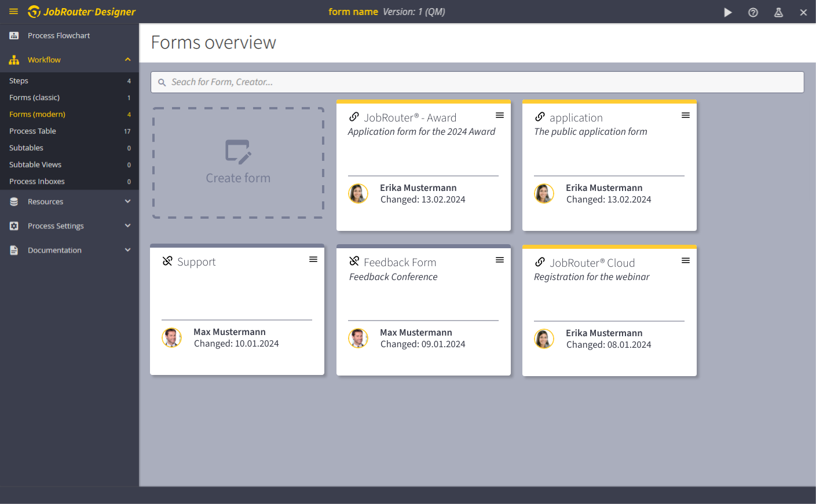Click 'Application form for the 2024 Award' description

pos(422,132)
